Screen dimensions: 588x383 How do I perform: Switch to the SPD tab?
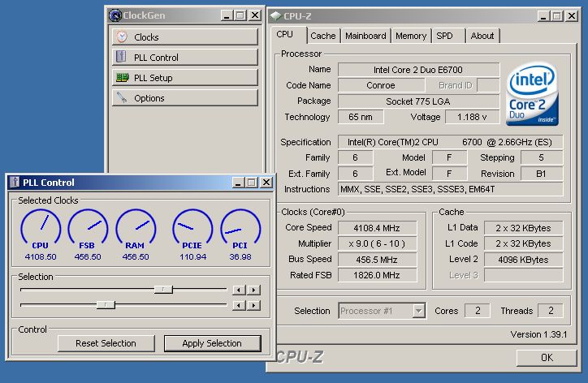pyautogui.click(x=445, y=36)
